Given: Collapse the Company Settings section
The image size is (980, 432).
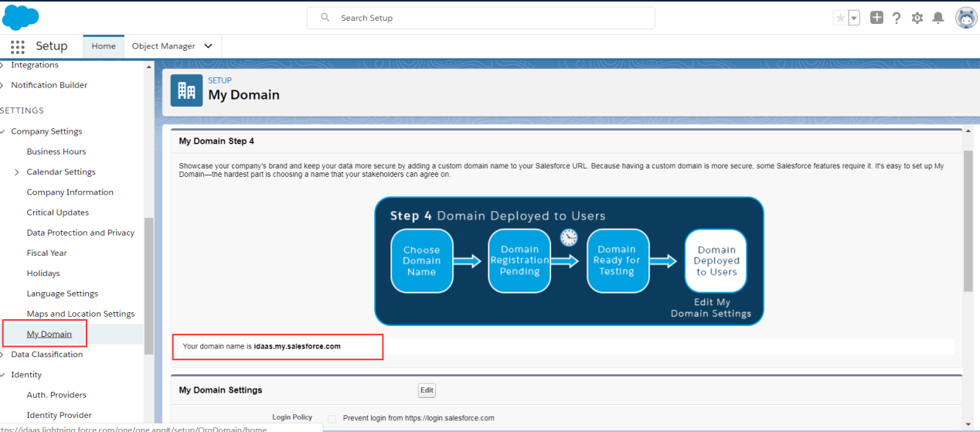Looking at the screenshot, I should 3,131.
